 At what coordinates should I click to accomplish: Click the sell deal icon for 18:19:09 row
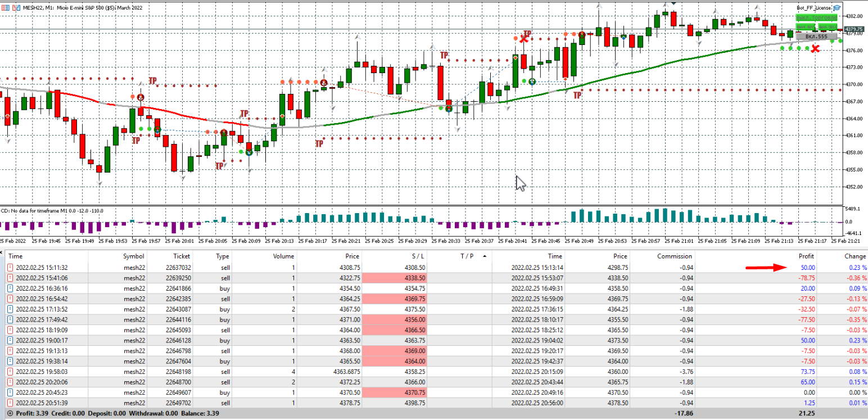[x=11, y=330]
